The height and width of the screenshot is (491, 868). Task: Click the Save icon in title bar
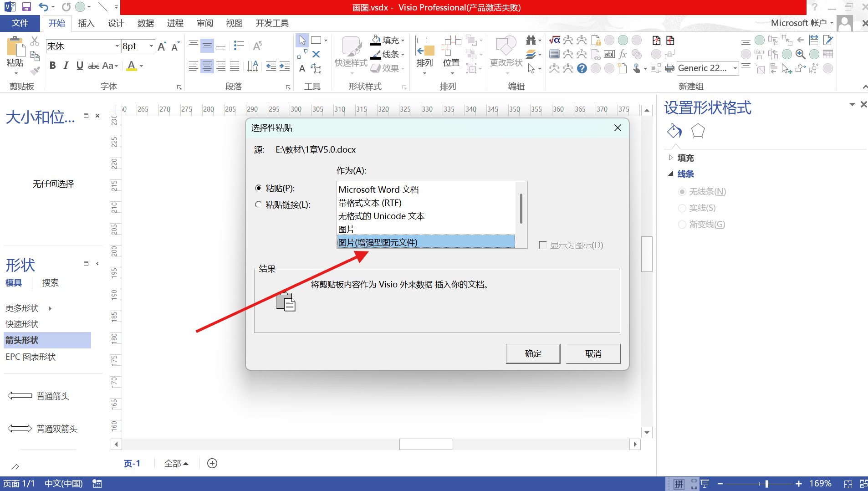26,7
